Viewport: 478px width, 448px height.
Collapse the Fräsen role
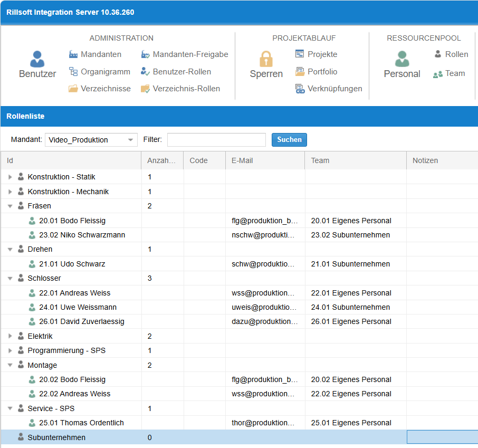[10, 206]
